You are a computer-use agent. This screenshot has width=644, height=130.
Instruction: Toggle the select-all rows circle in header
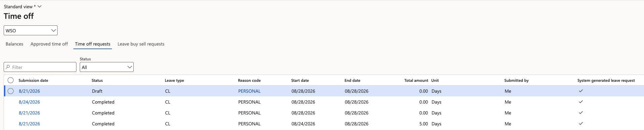11,80
